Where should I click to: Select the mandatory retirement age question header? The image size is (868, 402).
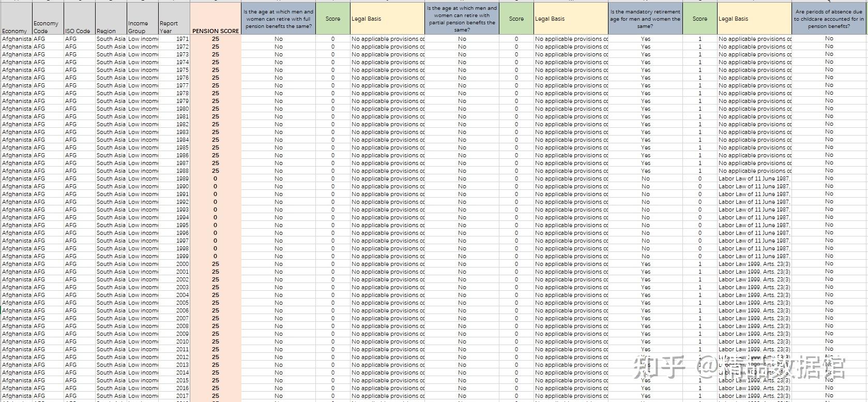[646, 19]
